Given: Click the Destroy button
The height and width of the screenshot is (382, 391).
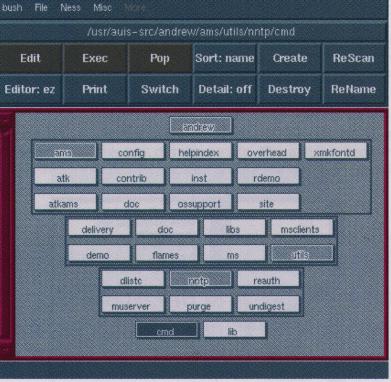Looking at the screenshot, I should pos(289,89).
